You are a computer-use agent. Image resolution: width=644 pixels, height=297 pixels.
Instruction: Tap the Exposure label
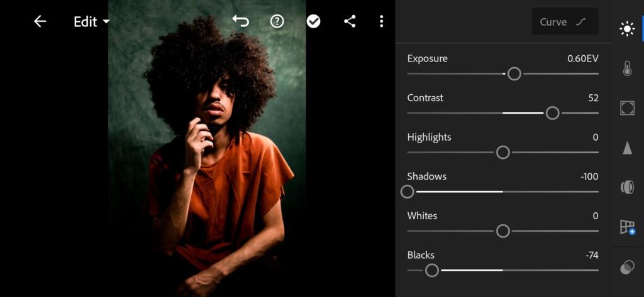[x=428, y=58]
